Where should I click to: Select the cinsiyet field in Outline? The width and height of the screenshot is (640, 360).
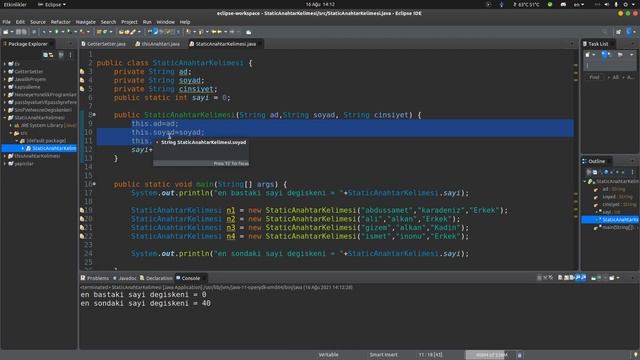[x=616, y=204]
